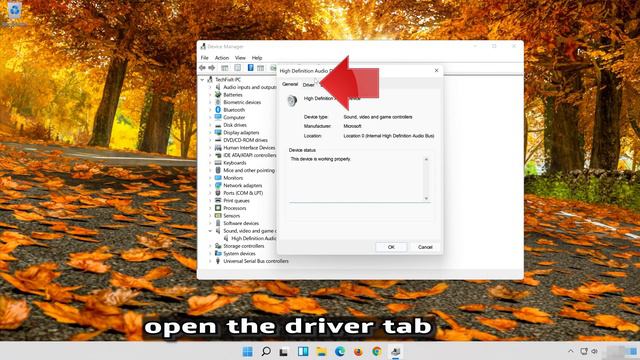Show hidden icons with the tray chevron

click(571, 351)
